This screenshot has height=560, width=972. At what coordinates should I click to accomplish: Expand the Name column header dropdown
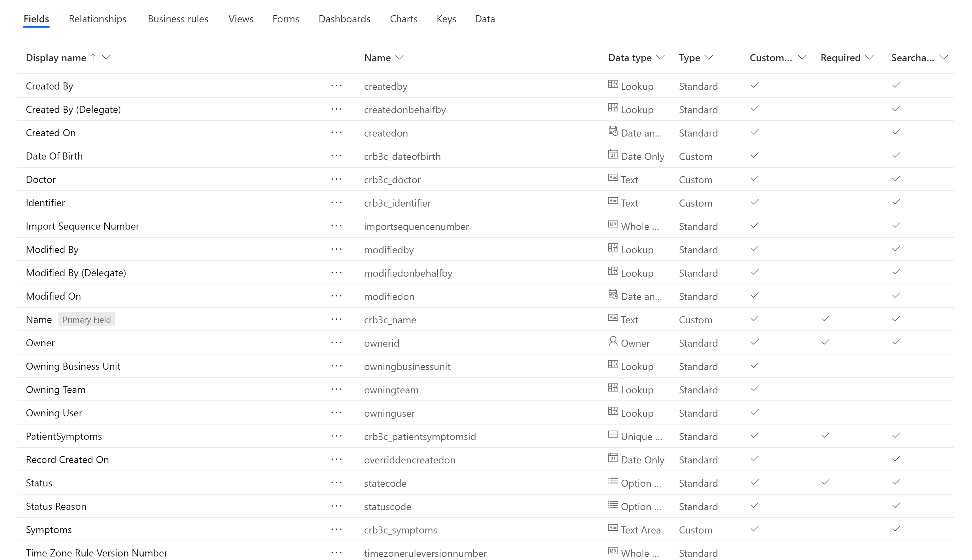click(399, 58)
